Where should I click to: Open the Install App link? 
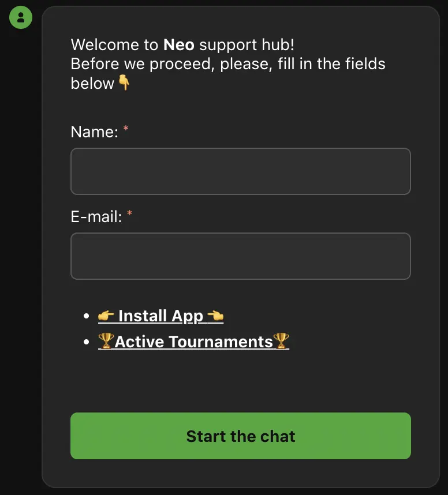[x=160, y=316]
